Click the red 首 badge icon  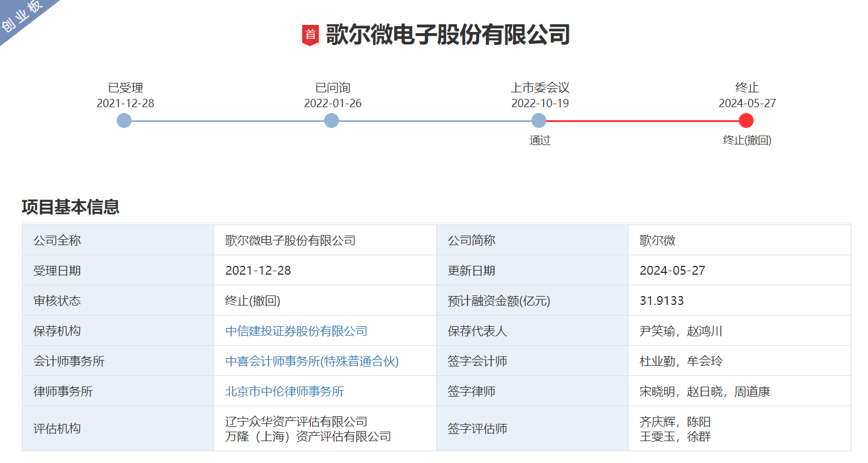tap(310, 34)
